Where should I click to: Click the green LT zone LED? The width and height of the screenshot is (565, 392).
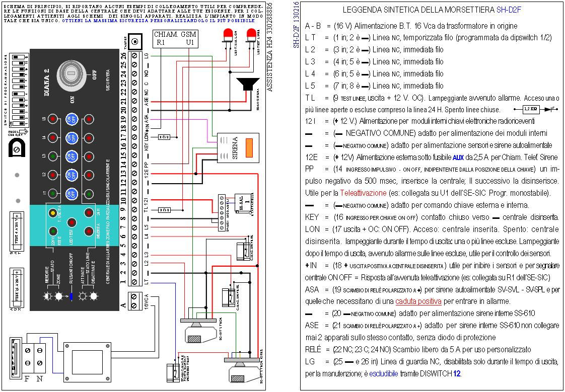(x=53, y=194)
